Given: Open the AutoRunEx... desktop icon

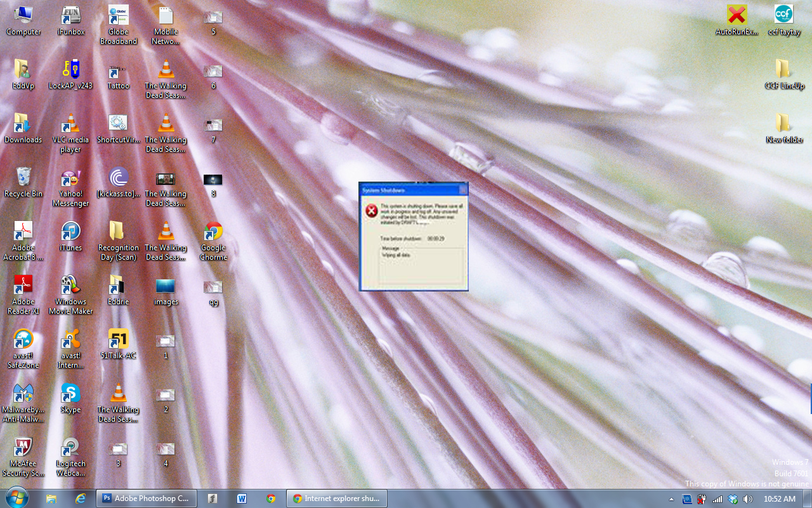Looking at the screenshot, I should pos(737,20).
